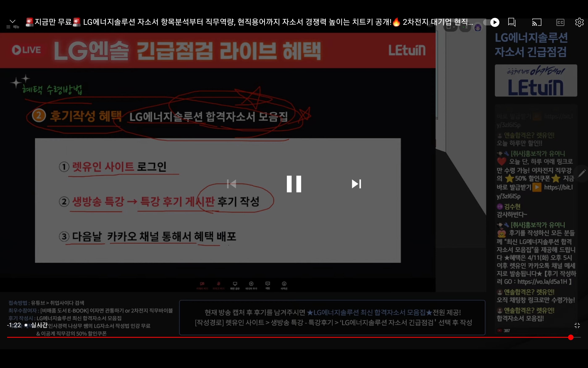Pause the video
This screenshot has height=368, width=588.
(x=294, y=184)
